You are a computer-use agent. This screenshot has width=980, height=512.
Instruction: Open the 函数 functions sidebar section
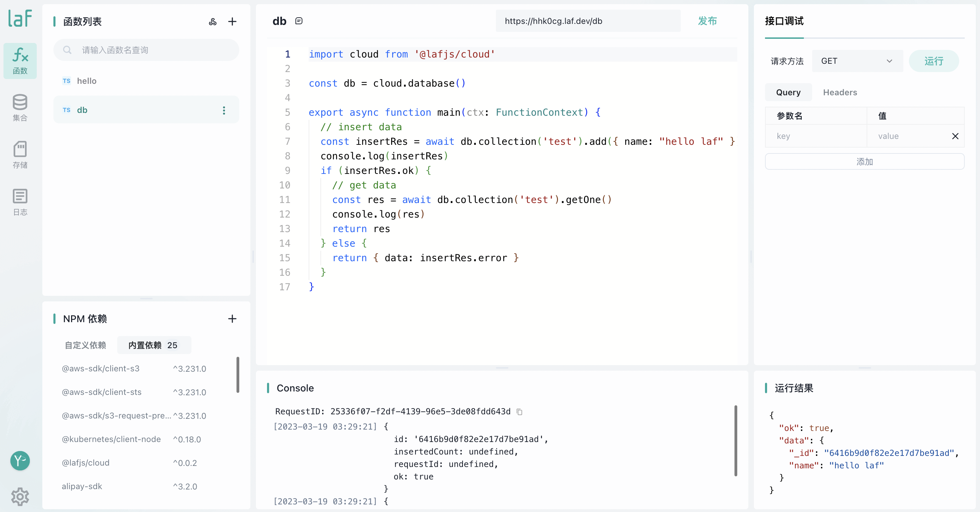(x=20, y=61)
